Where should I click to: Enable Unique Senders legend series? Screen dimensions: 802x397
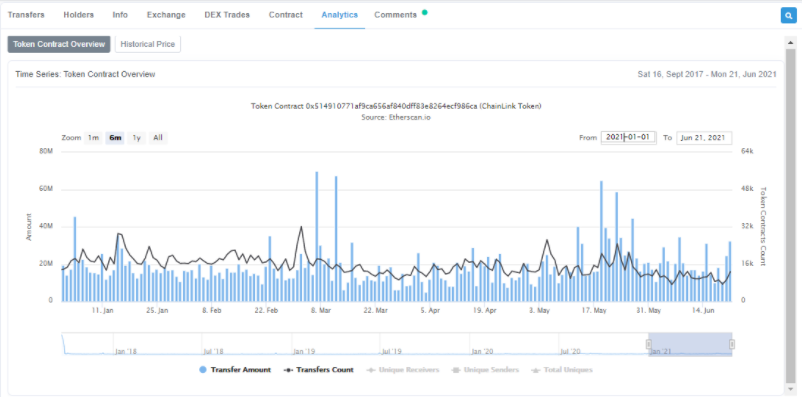(485, 370)
